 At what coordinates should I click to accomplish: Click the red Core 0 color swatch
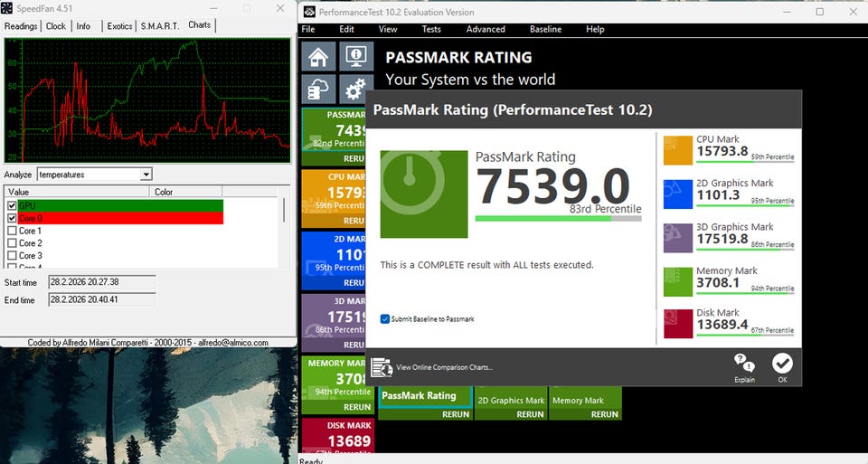(x=119, y=218)
